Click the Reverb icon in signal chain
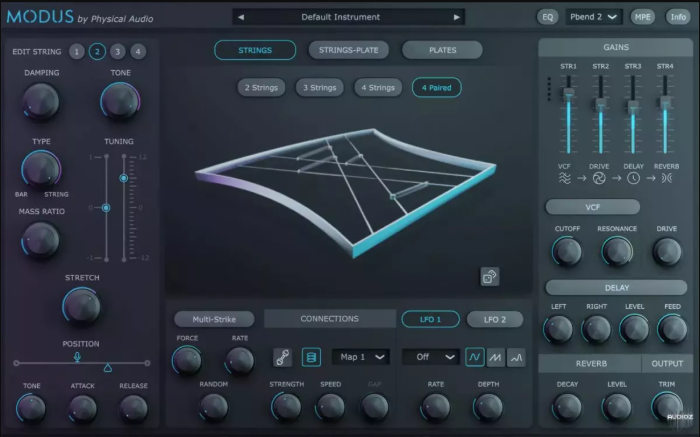The image size is (700, 437). (666, 178)
